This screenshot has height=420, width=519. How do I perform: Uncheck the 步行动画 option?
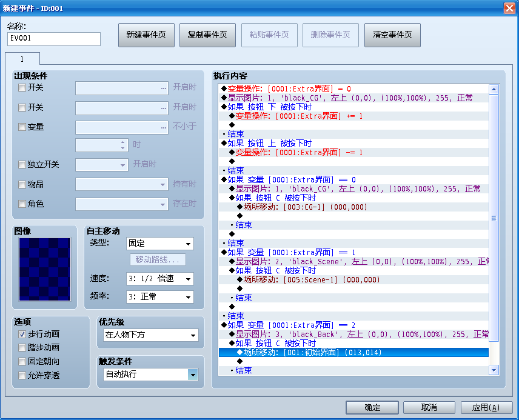point(22,335)
